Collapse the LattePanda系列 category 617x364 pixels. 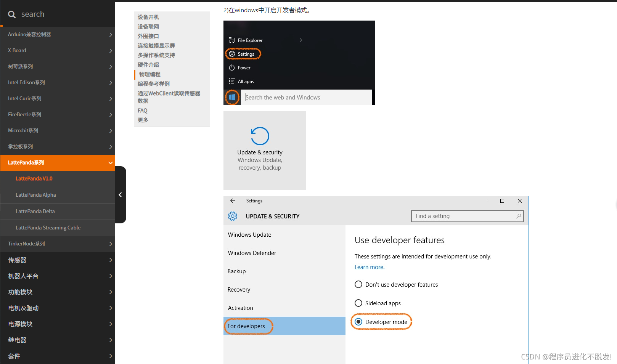pos(57,162)
